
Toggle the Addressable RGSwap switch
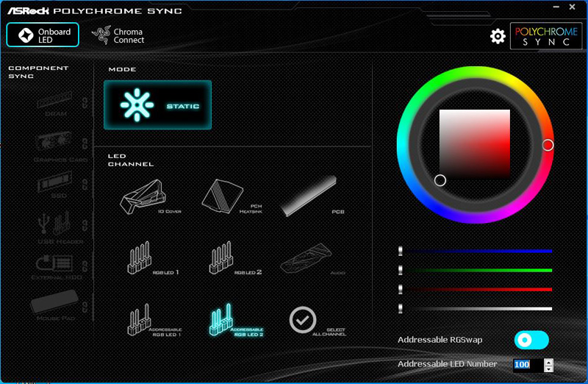pyautogui.click(x=531, y=340)
